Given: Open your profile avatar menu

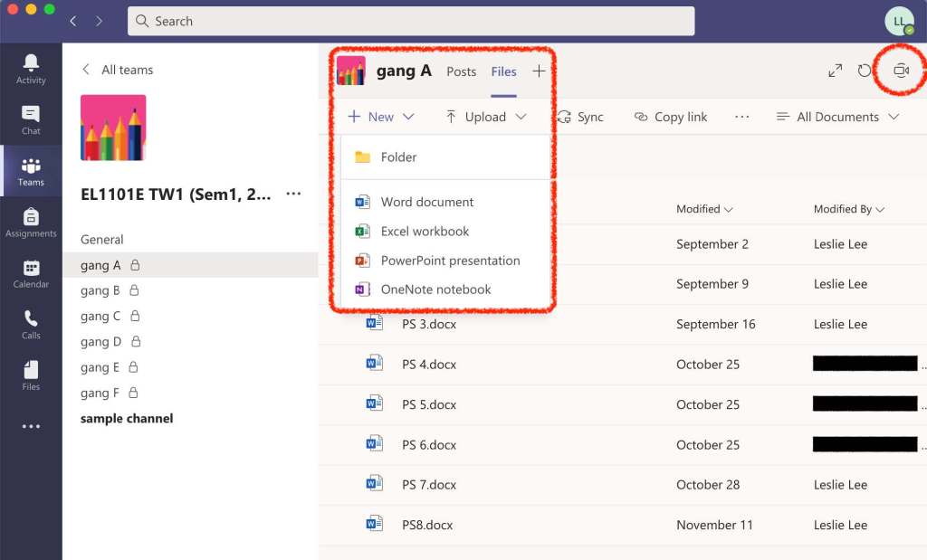Looking at the screenshot, I should (x=899, y=20).
